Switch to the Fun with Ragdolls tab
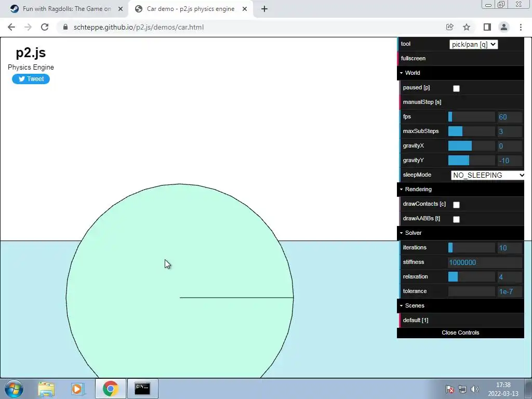The image size is (532, 399). (x=64, y=9)
